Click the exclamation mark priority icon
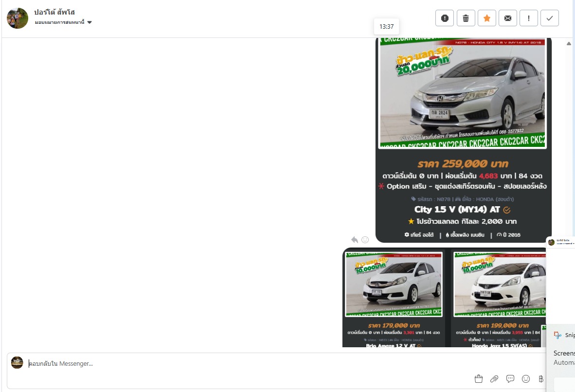This screenshot has width=575, height=392. (x=529, y=18)
